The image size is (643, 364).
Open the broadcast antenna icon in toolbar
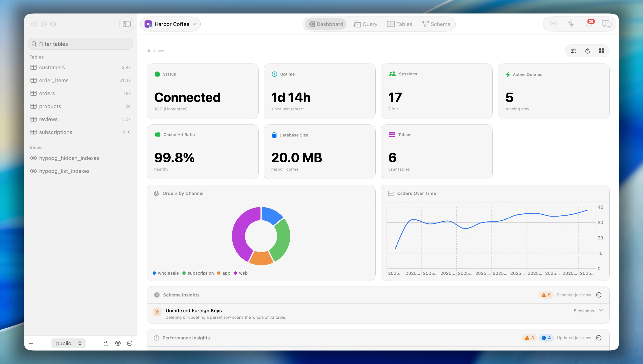(553, 24)
